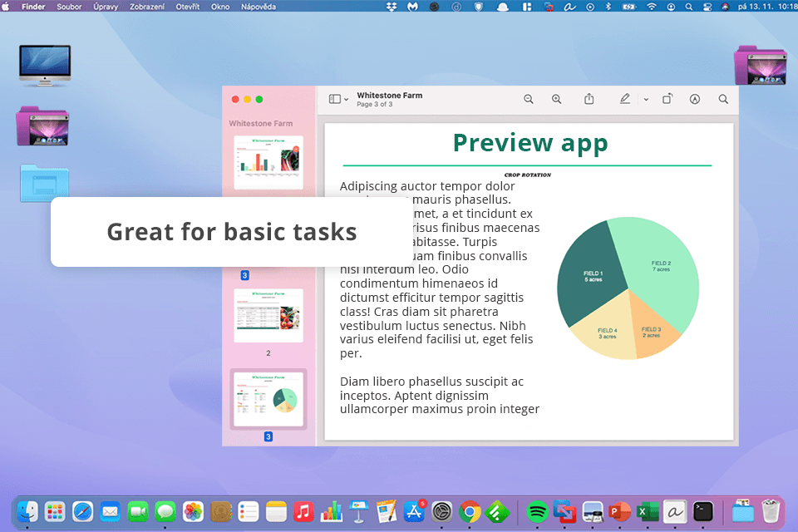The height and width of the screenshot is (532, 798).
Task: Open Keynote from the Dock
Action: click(x=359, y=512)
